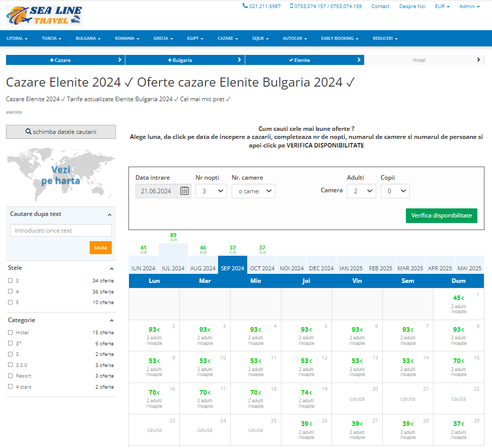The width and height of the screenshot is (492, 448).
Task: Switch to the IUN 2024 month tab
Action: click(144, 265)
